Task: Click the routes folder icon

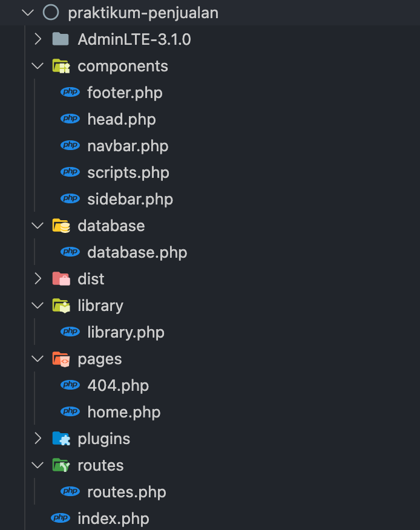Action: 61,465
